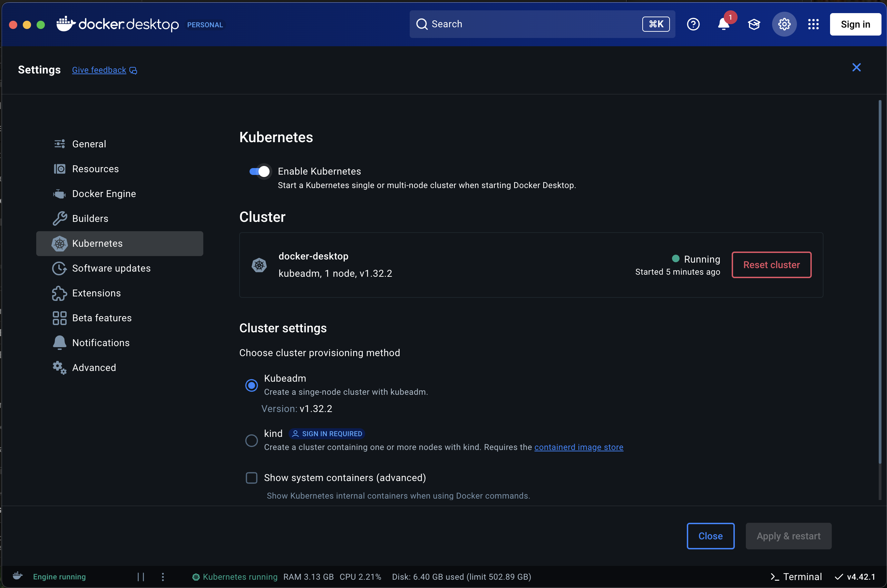Open General settings section
The image size is (887, 588).
pos(120,144)
